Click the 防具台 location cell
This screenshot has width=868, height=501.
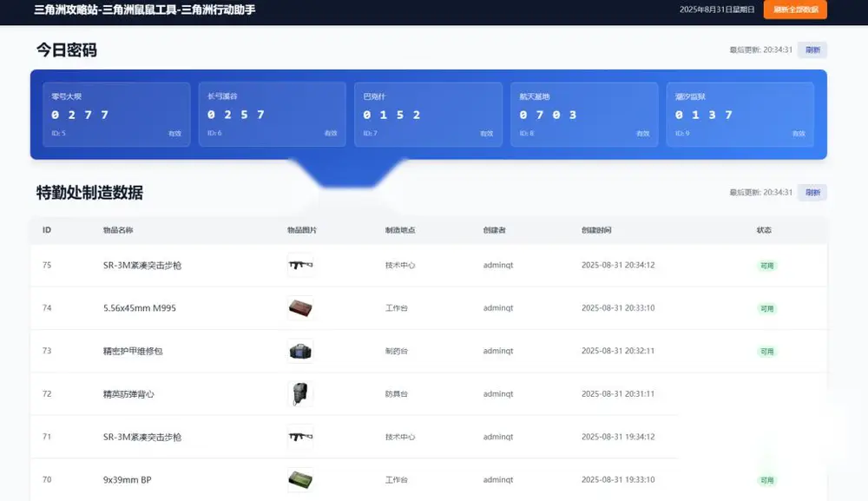pos(397,393)
